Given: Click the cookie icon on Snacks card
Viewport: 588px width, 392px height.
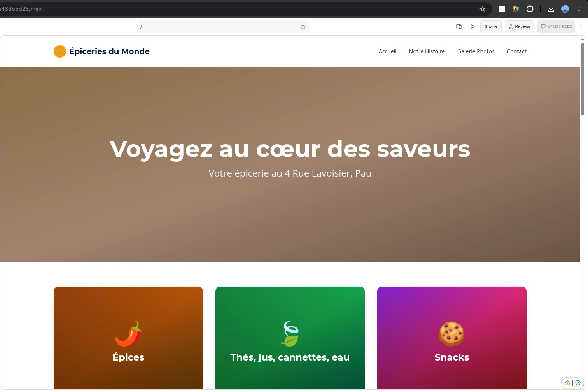Looking at the screenshot, I should coord(452,334).
